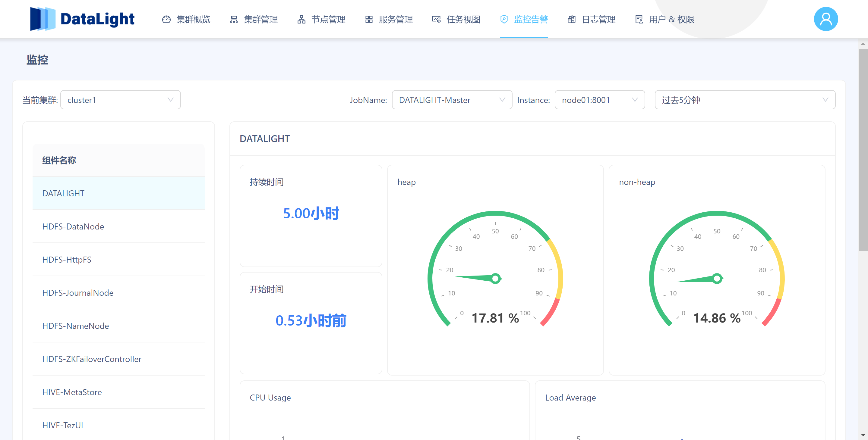
Task: Click the heap gauge needle center
Action: point(495,278)
